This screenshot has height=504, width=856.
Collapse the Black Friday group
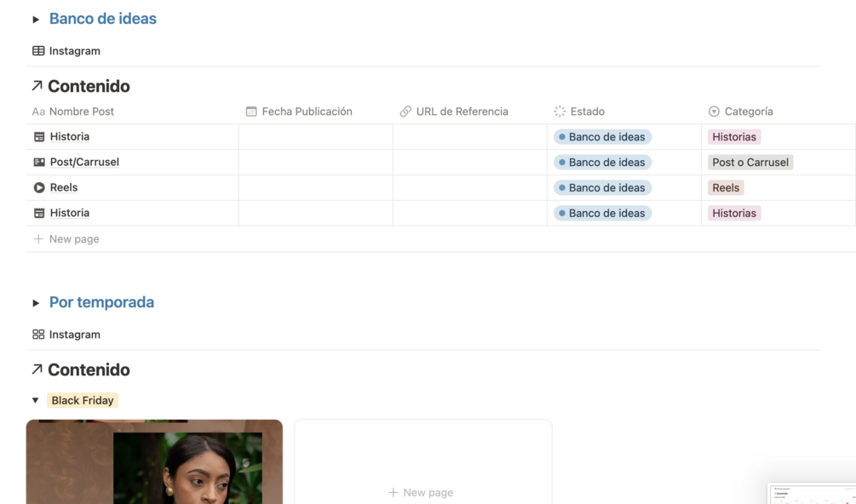(x=36, y=400)
